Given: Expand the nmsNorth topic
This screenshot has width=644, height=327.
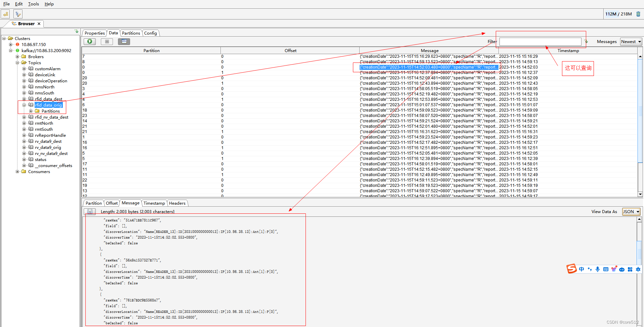Looking at the screenshot, I should point(24,87).
